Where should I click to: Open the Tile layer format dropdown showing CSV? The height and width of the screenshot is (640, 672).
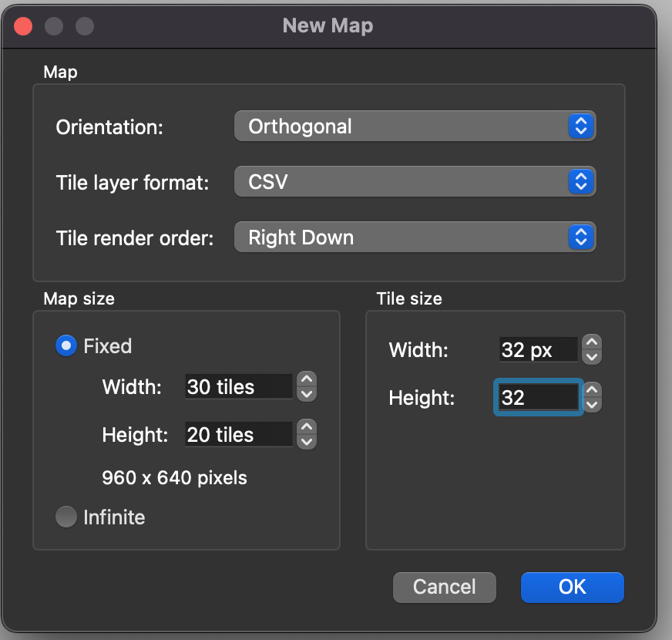(415, 181)
